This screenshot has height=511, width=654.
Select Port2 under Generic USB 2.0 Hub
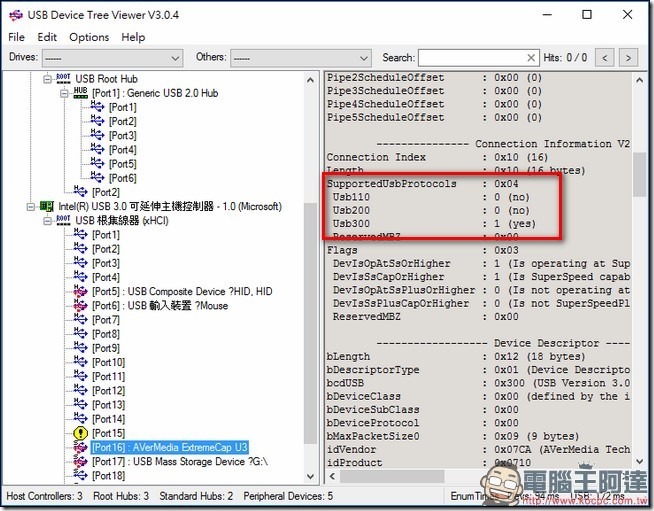tap(123, 121)
